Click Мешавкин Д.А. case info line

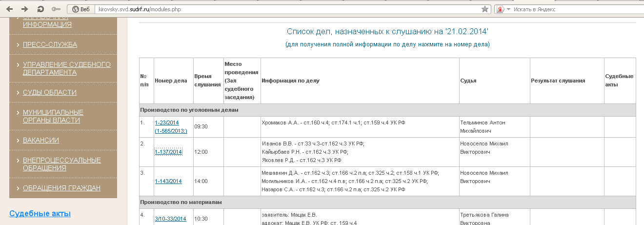350,173
